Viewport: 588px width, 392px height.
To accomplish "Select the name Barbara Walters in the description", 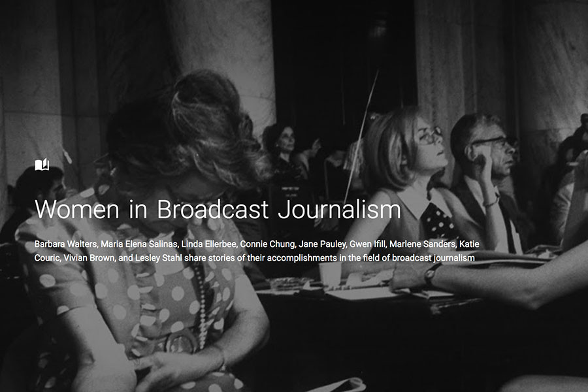I will (66, 245).
